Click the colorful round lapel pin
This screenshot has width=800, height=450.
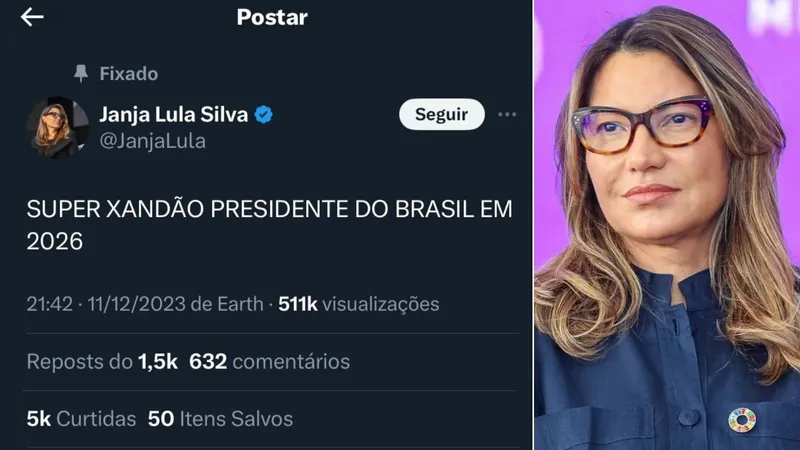tap(742, 420)
